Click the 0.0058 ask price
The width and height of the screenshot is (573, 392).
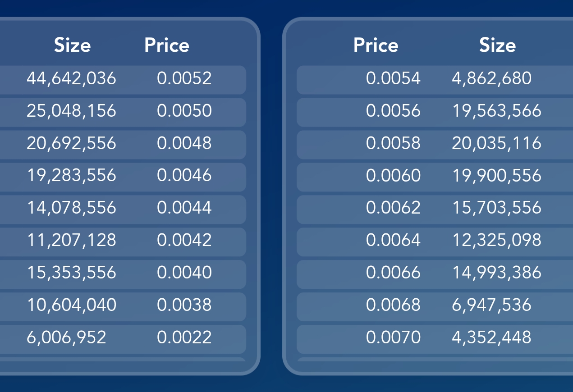tap(393, 143)
